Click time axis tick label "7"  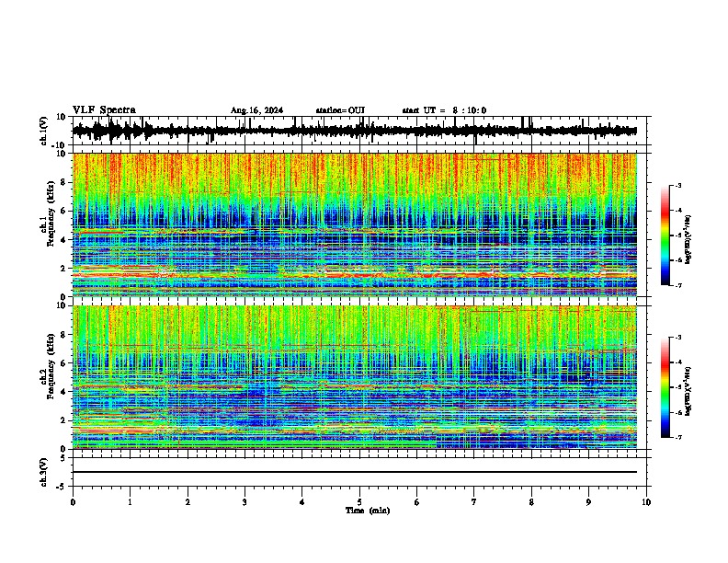coord(474,502)
